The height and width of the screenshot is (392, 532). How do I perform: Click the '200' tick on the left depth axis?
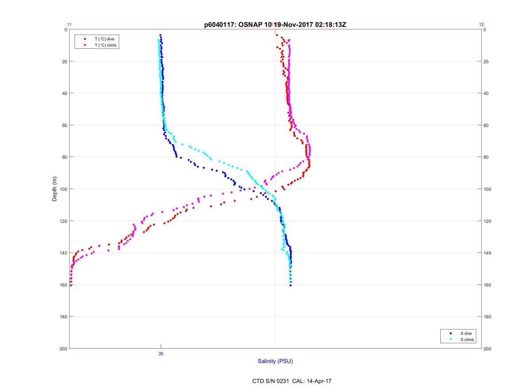point(63,349)
